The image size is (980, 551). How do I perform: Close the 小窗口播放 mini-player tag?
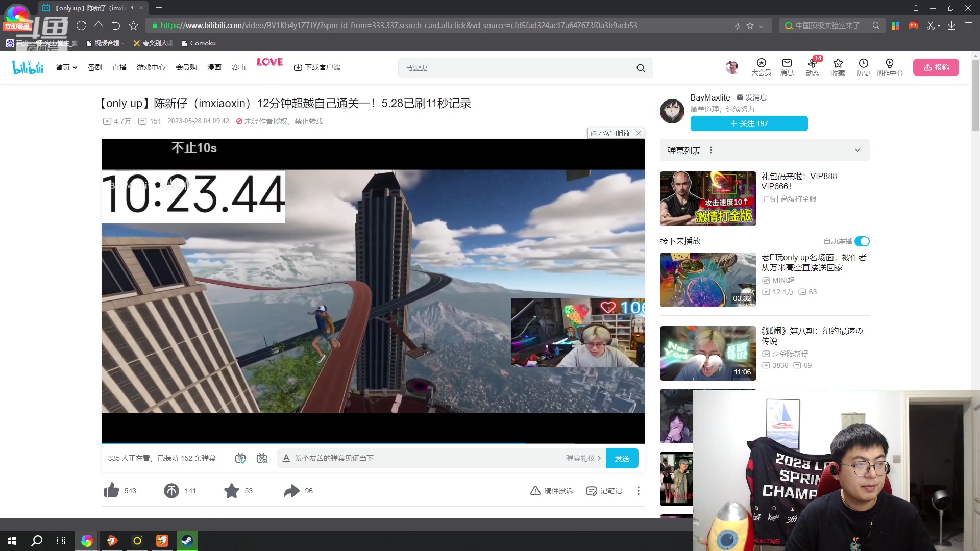point(639,133)
